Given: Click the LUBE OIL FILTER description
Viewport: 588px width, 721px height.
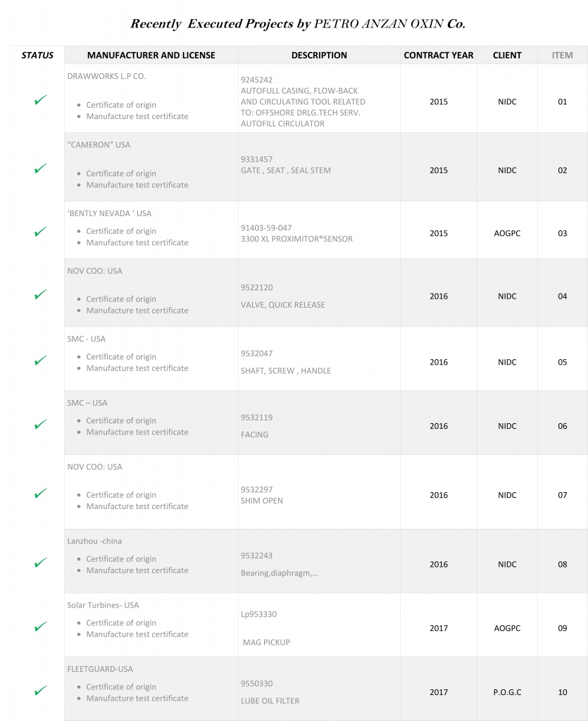Looking at the screenshot, I should (x=270, y=701).
